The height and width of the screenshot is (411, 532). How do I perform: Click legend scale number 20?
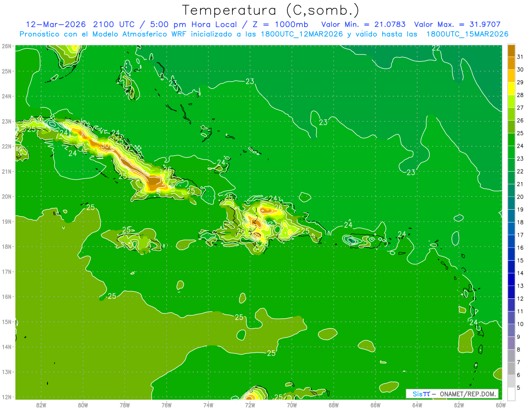coord(520,197)
